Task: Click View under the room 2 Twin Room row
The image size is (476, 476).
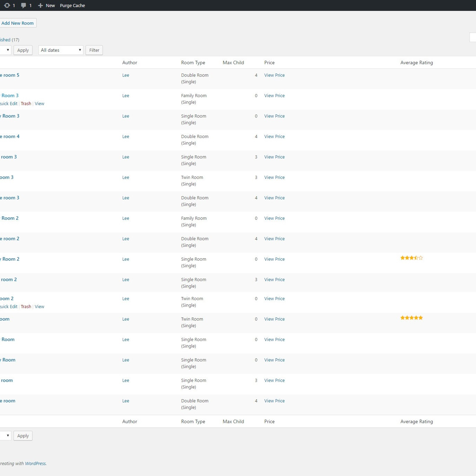Action: click(x=39, y=306)
